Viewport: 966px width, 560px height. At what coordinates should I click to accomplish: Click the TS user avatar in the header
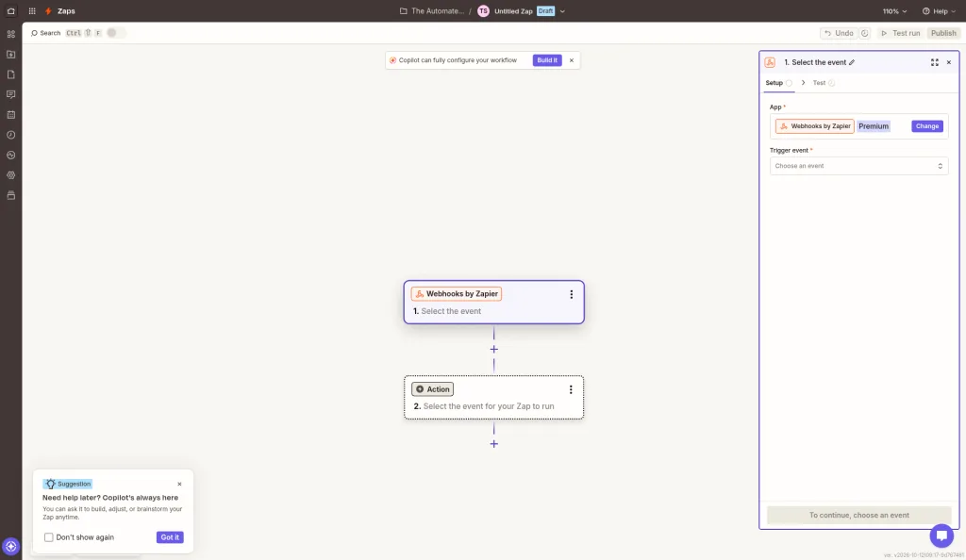pos(484,11)
